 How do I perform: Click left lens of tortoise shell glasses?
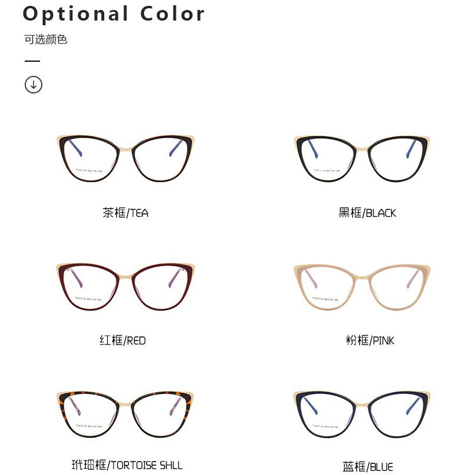[x=90, y=414]
